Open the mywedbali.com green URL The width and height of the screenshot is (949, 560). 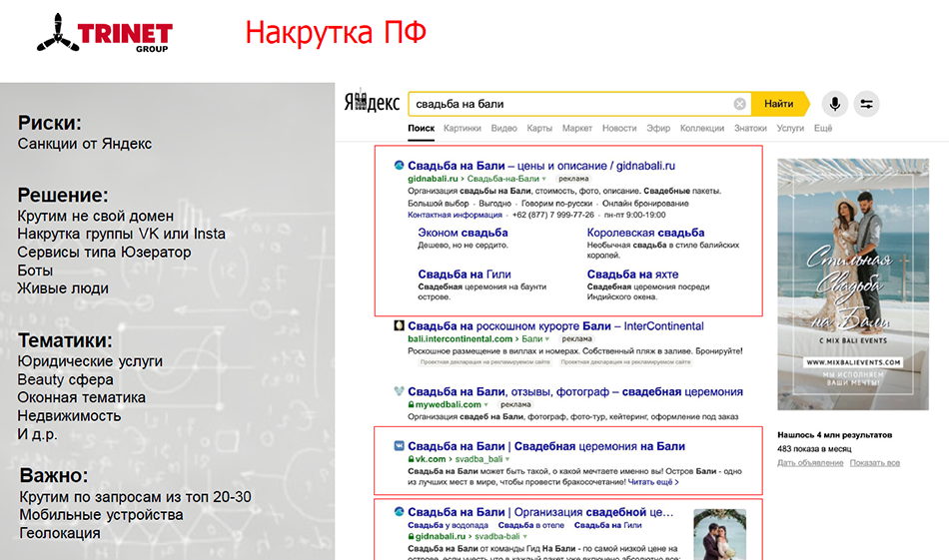(448, 404)
